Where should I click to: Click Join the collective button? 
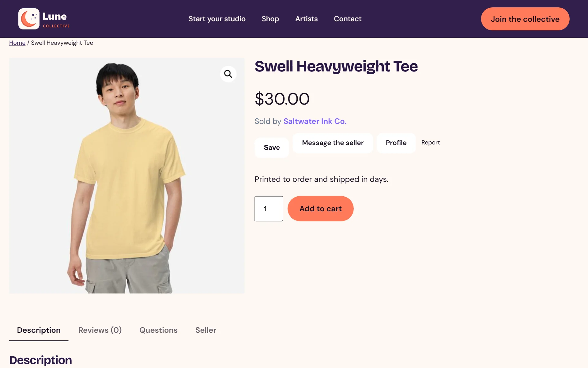click(525, 19)
